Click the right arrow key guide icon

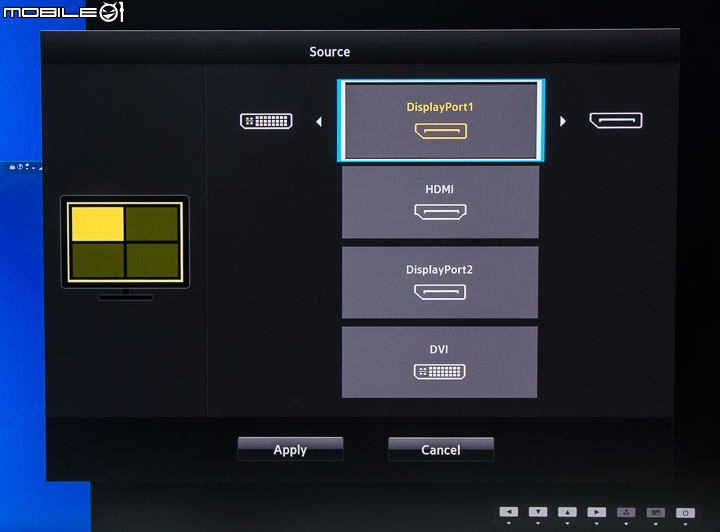pyautogui.click(x=597, y=512)
